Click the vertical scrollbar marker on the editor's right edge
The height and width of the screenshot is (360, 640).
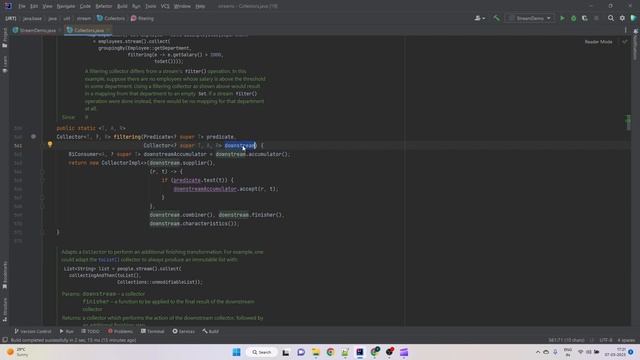tap(628, 122)
